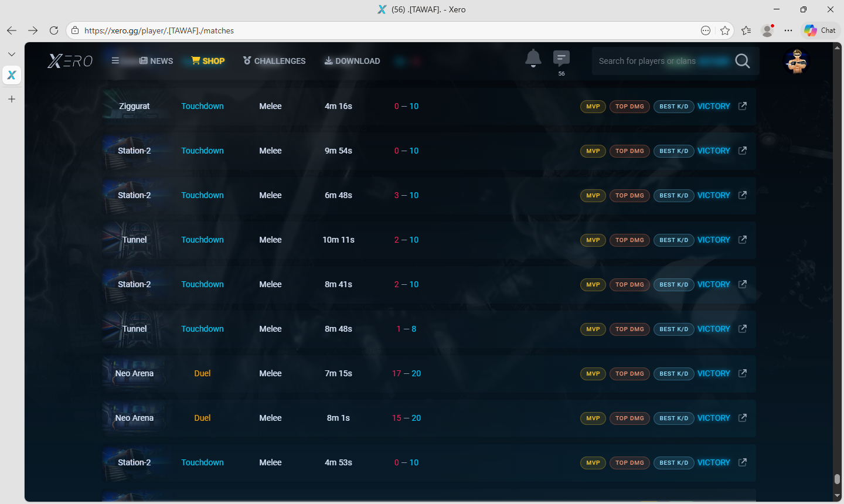Navigate to Challenges

(274, 61)
